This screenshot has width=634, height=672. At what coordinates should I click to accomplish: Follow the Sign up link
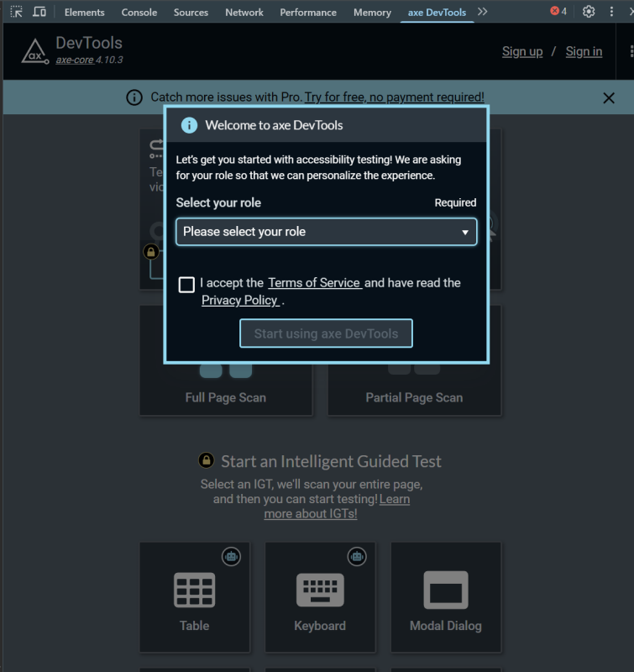(522, 51)
